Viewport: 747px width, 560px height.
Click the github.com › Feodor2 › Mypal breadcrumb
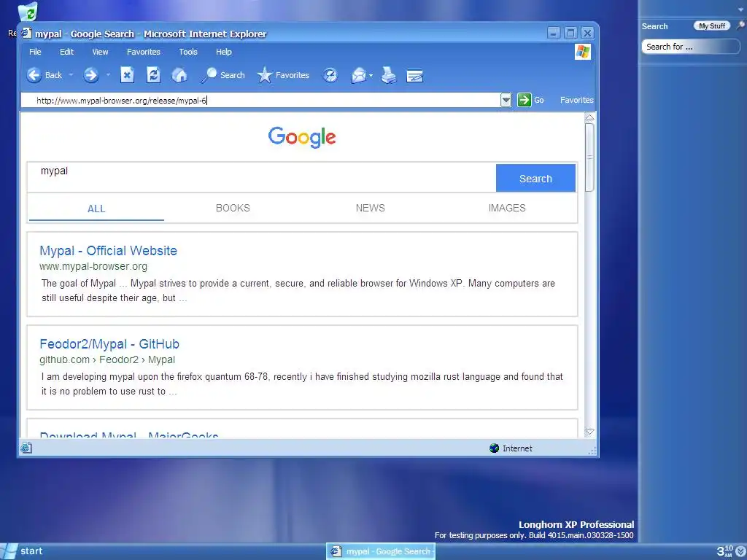(107, 359)
